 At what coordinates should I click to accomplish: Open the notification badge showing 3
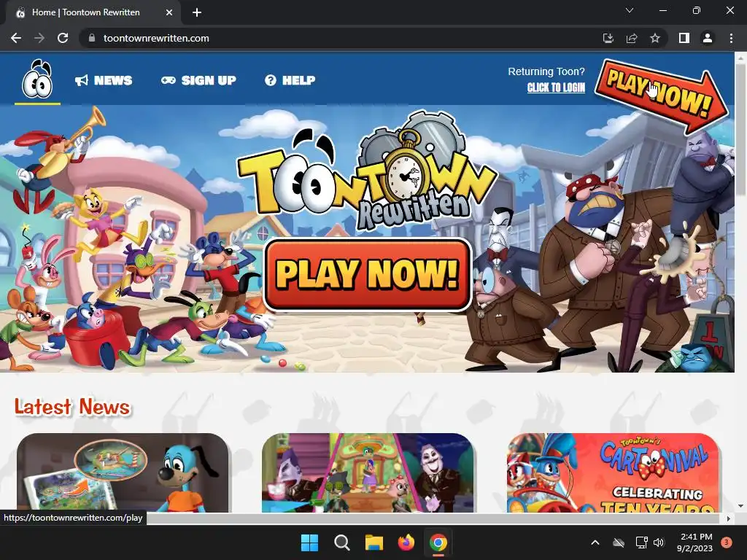point(727,542)
